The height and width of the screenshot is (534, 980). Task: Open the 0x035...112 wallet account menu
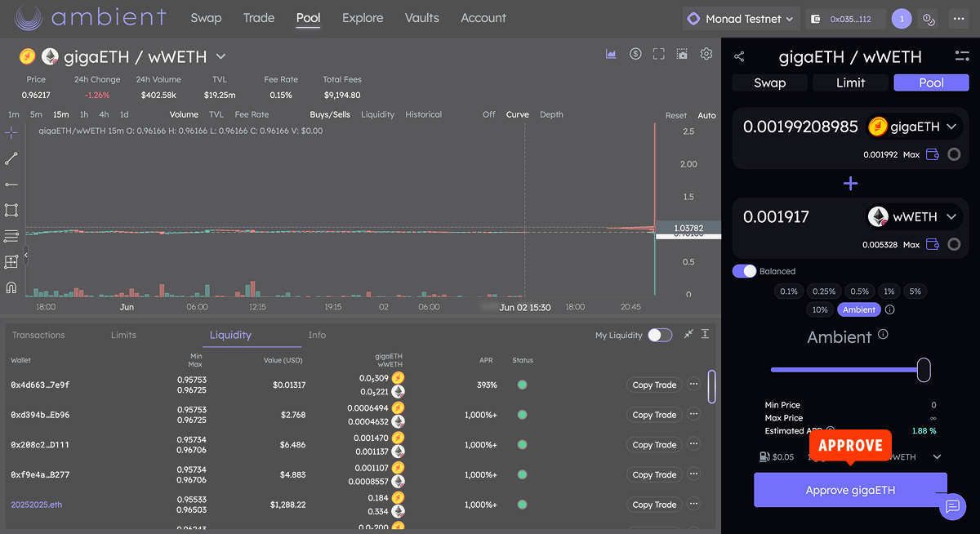pos(845,18)
